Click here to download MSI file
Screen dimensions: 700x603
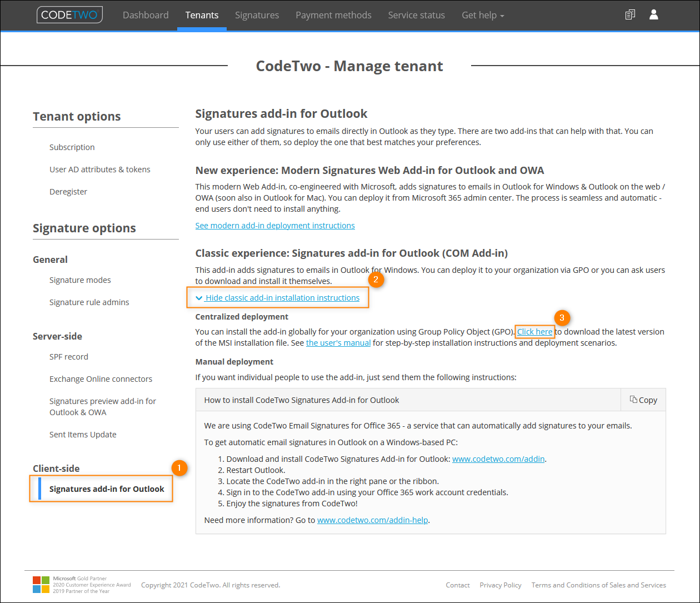(x=535, y=332)
